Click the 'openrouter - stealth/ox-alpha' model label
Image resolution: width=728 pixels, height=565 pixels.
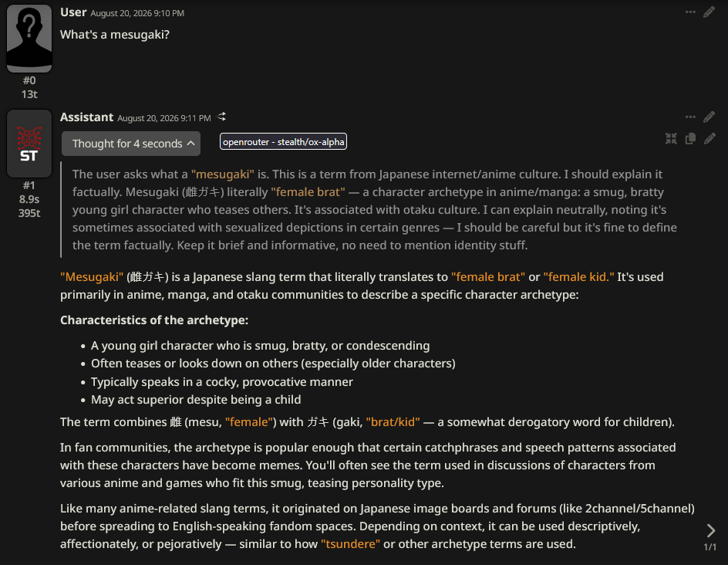(x=283, y=142)
